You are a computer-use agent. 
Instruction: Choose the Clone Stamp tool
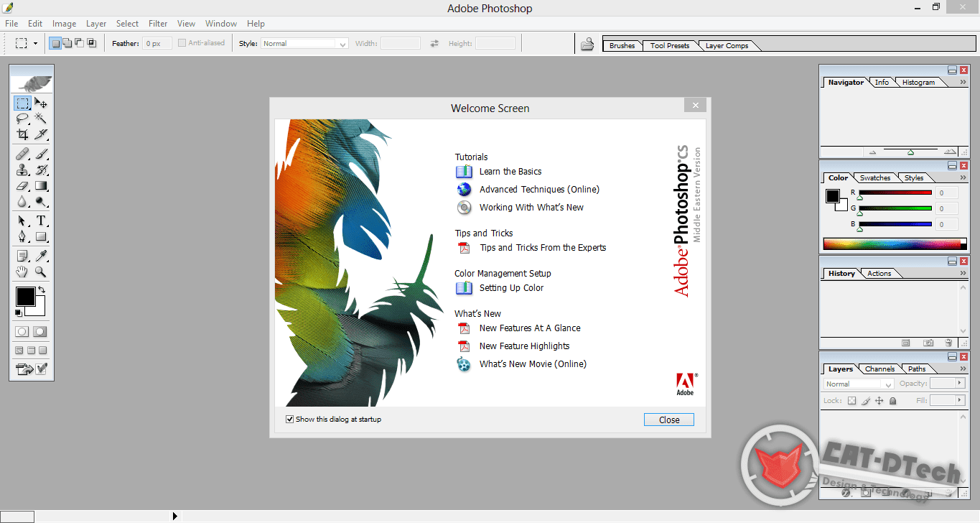[x=22, y=170]
